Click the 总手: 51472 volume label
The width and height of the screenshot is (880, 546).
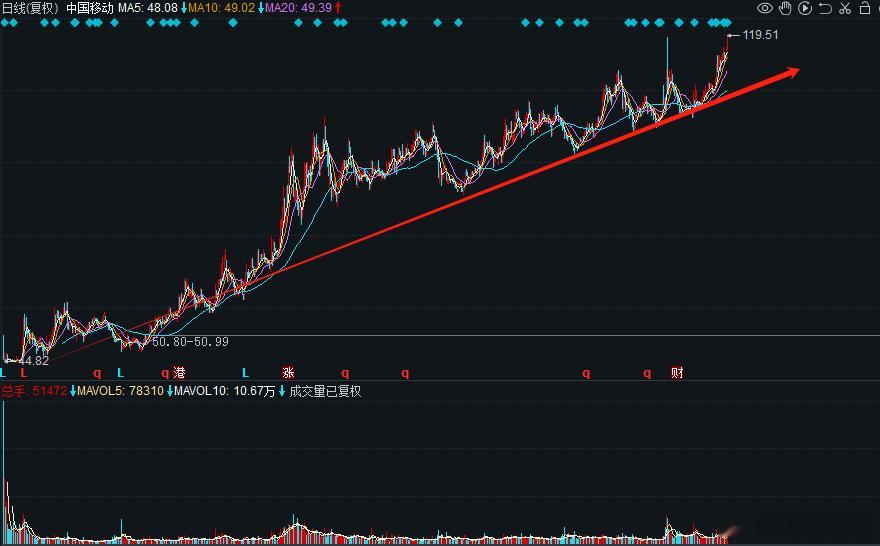coord(34,391)
